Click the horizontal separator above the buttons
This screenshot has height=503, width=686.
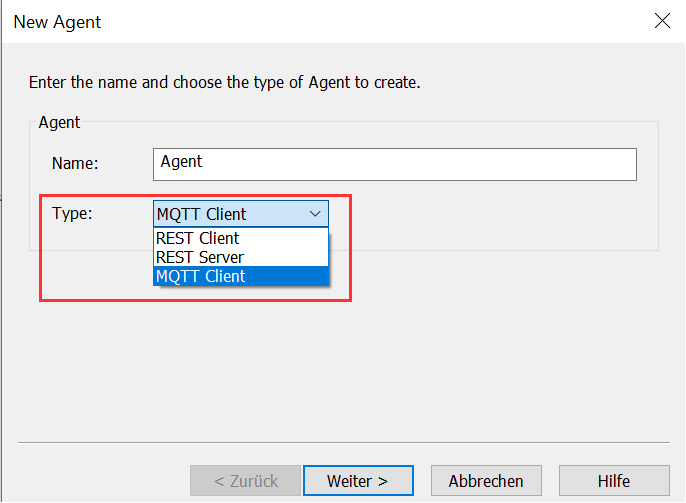342,441
